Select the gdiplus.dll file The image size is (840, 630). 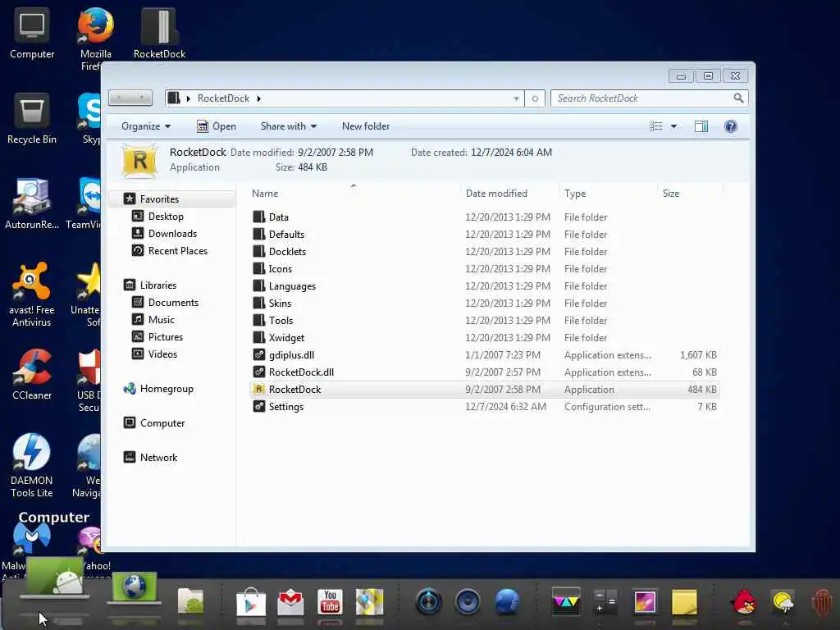(x=484, y=354)
